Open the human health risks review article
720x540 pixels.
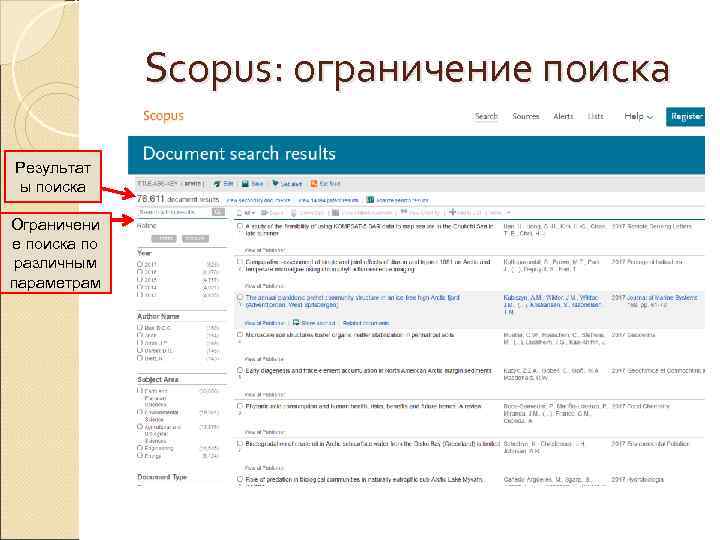pos(363,406)
